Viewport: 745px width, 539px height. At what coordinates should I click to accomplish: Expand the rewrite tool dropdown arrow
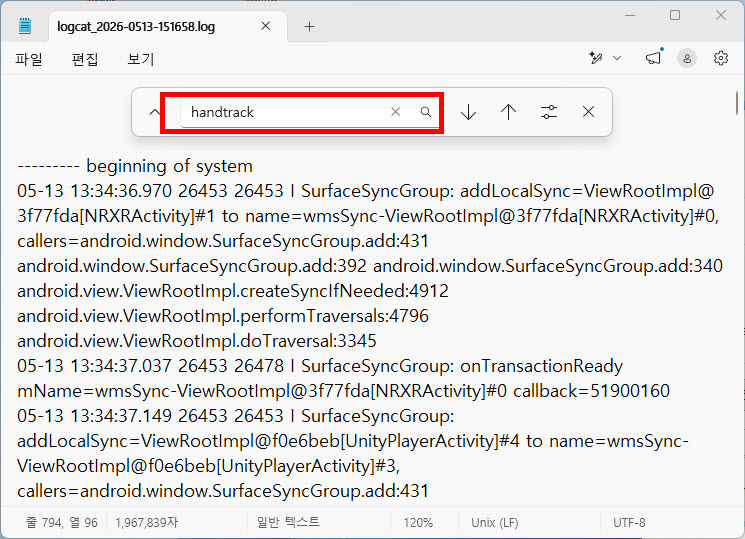[617, 58]
